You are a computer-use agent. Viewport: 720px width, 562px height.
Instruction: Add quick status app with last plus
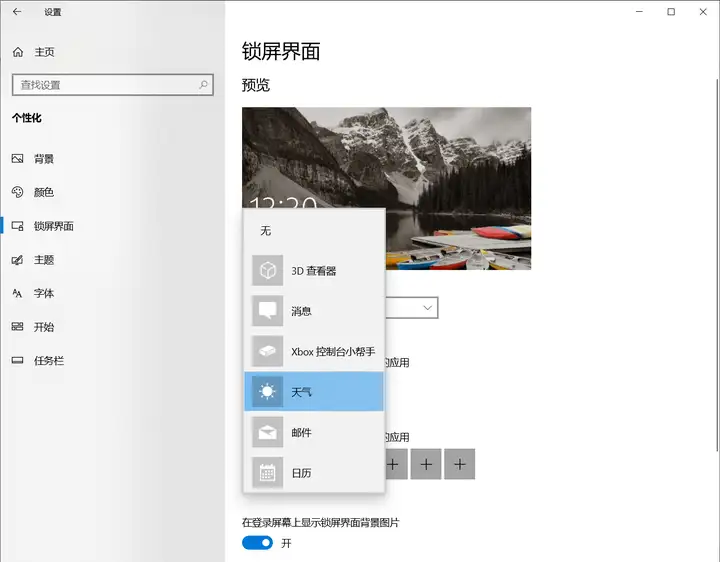pos(460,464)
